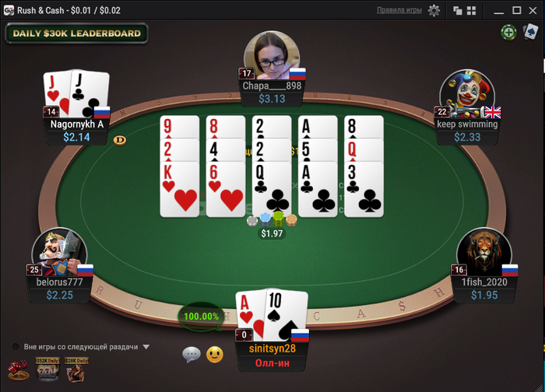Click the 100.00% equity bubble
This screenshot has width=545, height=392.
tap(201, 317)
